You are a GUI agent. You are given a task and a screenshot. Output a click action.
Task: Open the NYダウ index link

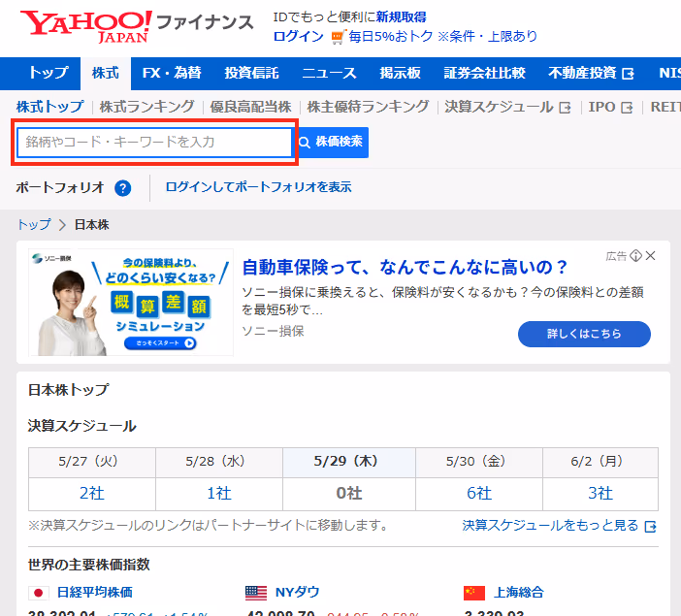298,592
